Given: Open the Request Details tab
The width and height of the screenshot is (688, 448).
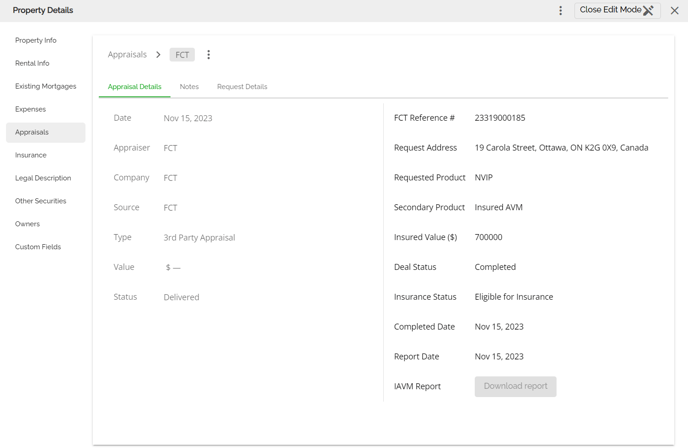Looking at the screenshot, I should coord(242,86).
